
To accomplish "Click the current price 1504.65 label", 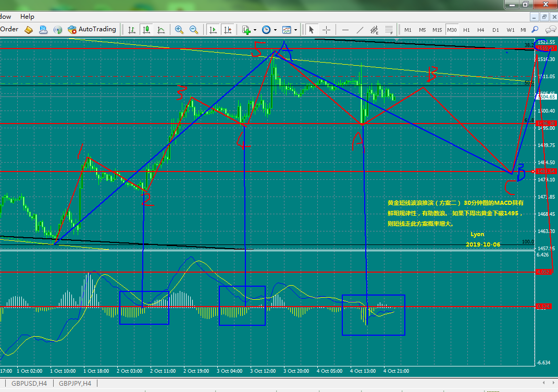I will pyautogui.click(x=546, y=96).
